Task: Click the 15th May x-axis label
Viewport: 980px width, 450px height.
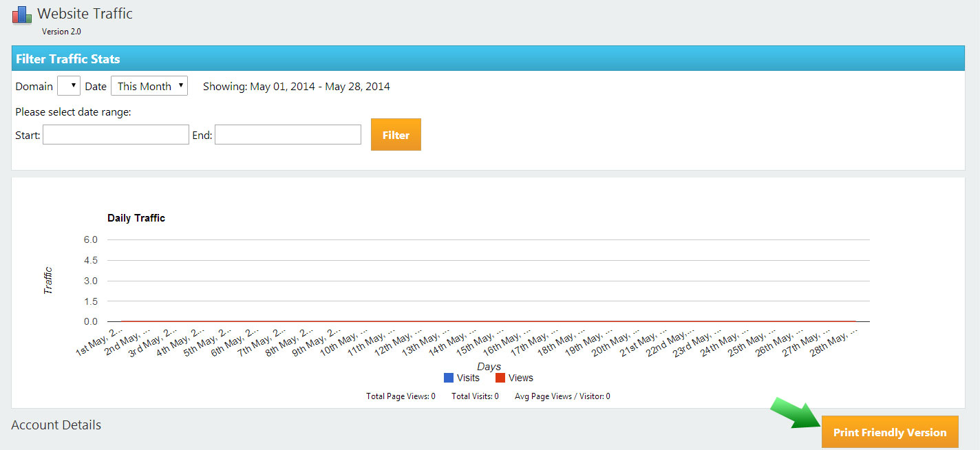Action: tap(480, 342)
